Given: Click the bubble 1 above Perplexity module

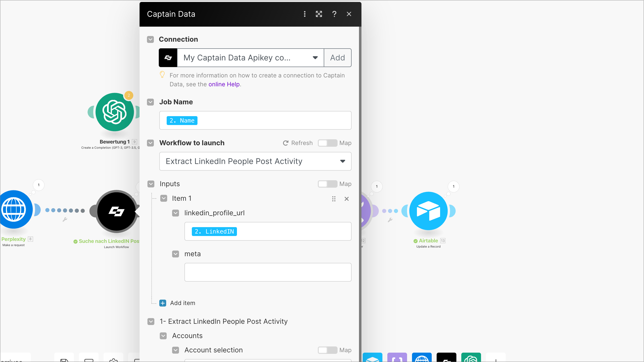Looking at the screenshot, I should click(38, 185).
